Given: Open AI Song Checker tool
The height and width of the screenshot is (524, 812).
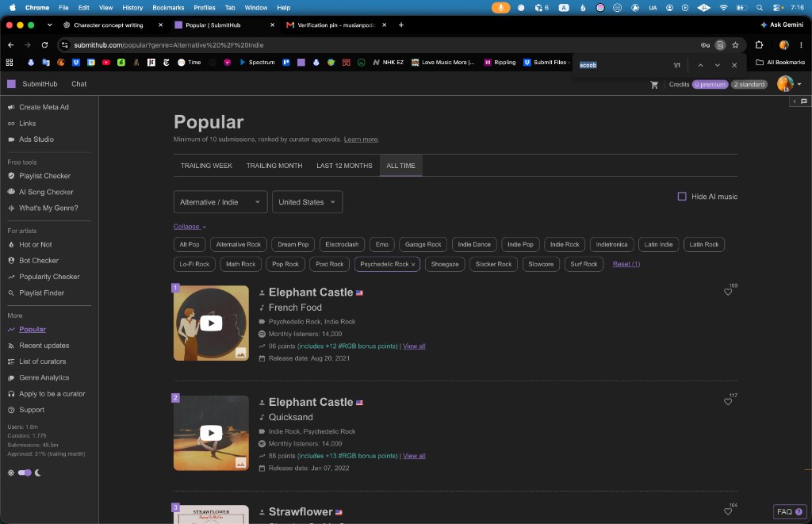Looking at the screenshot, I should tap(45, 192).
